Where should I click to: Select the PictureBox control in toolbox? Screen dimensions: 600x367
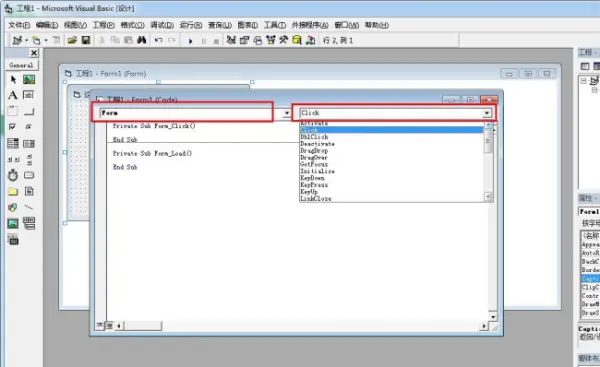click(29, 80)
